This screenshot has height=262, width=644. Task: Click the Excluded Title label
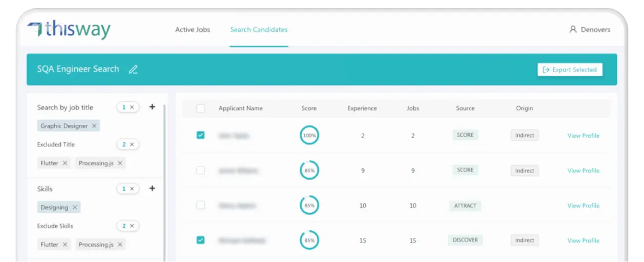point(56,145)
